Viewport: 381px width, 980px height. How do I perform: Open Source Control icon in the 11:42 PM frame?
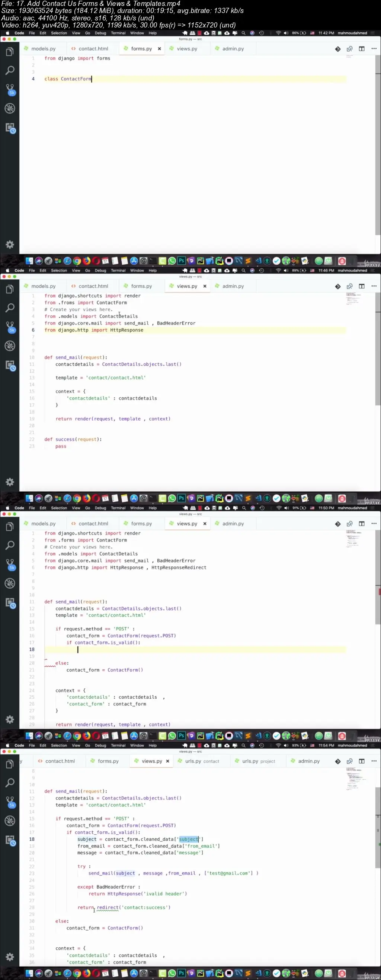(10, 90)
